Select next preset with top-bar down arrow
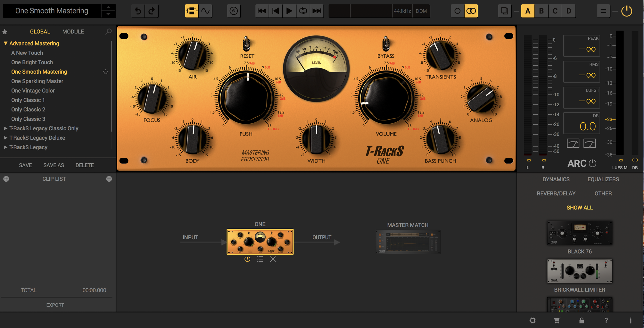This screenshot has width=644, height=328. 108,14
